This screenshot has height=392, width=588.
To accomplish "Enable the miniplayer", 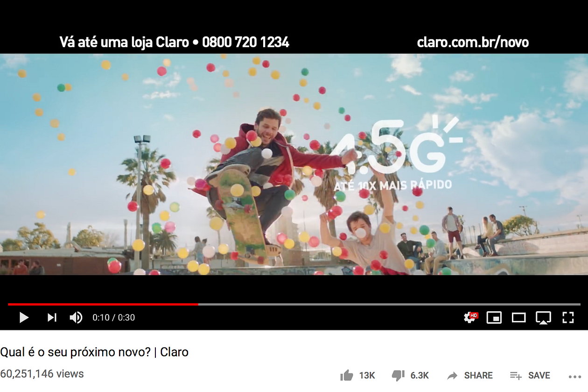I will point(494,318).
